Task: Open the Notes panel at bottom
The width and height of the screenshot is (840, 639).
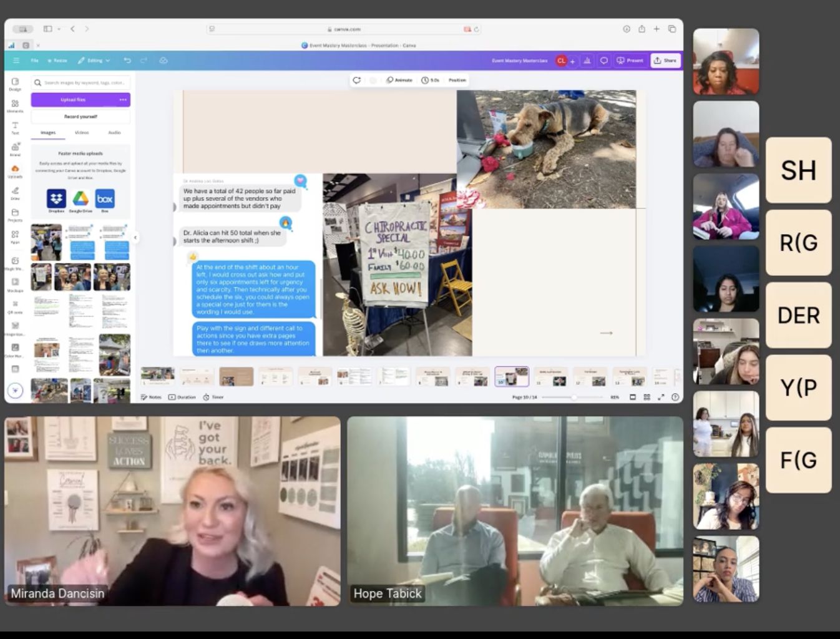Action: pos(151,397)
